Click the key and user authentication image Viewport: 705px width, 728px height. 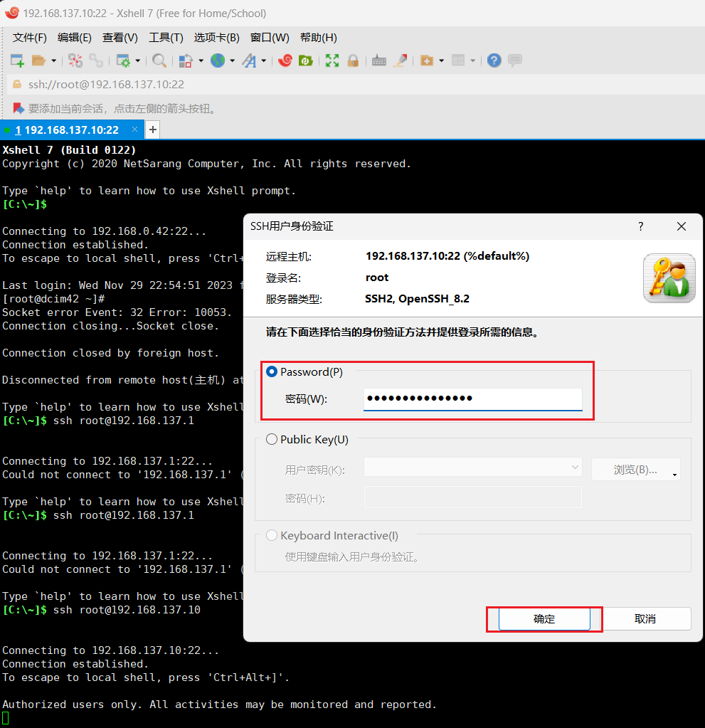coord(669,278)
